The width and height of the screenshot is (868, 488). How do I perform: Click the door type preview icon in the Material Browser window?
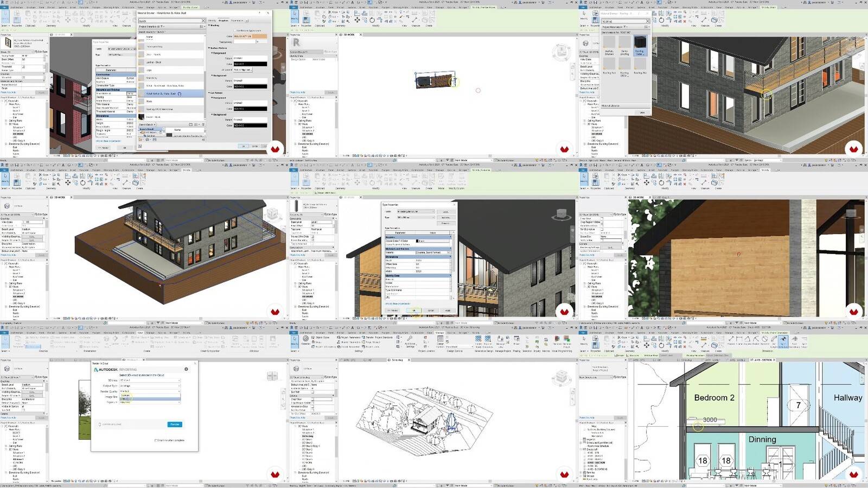pos(8,42)
